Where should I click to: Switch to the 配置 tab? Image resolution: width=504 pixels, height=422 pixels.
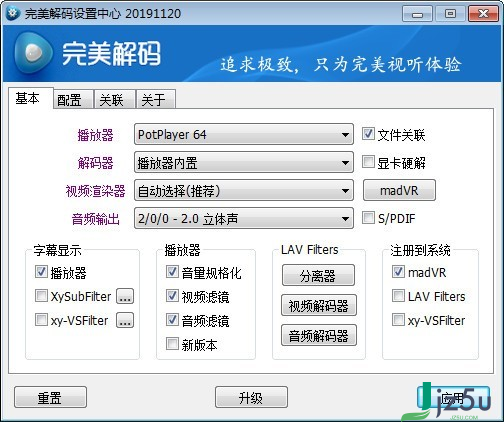tap(73, 100)
